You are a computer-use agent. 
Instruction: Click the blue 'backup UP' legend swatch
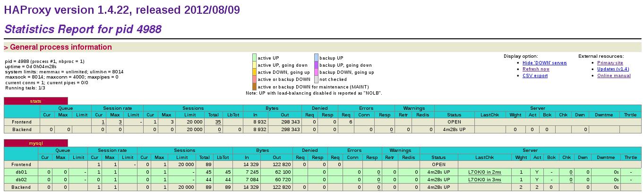tap(316, 58)
